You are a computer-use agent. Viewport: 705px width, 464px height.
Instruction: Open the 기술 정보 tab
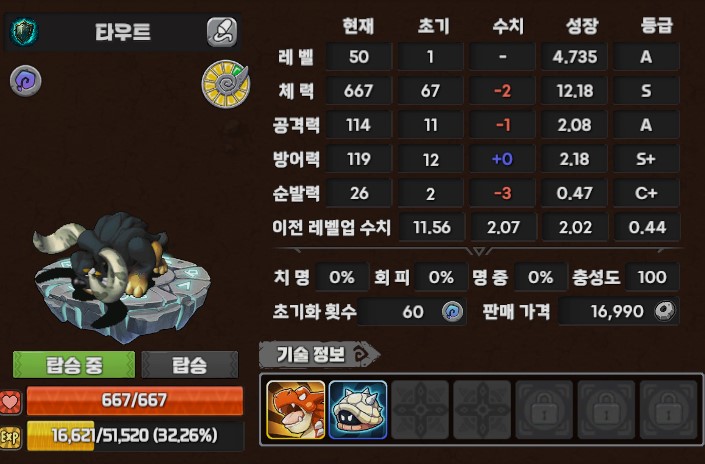pos(319,355)
